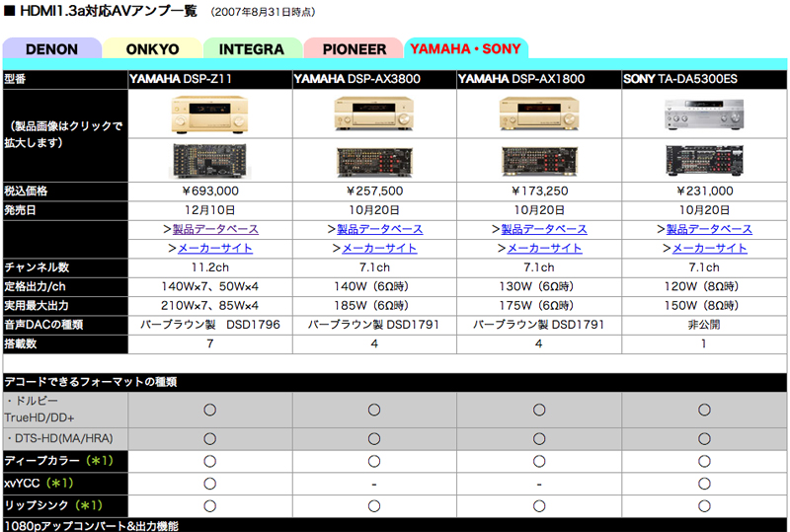
Task: Click the price ¥257,500
Action: [x=374, y=190]
